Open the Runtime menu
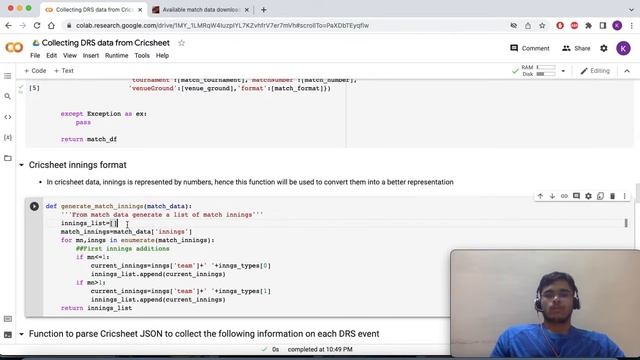 tap(116, 56)
